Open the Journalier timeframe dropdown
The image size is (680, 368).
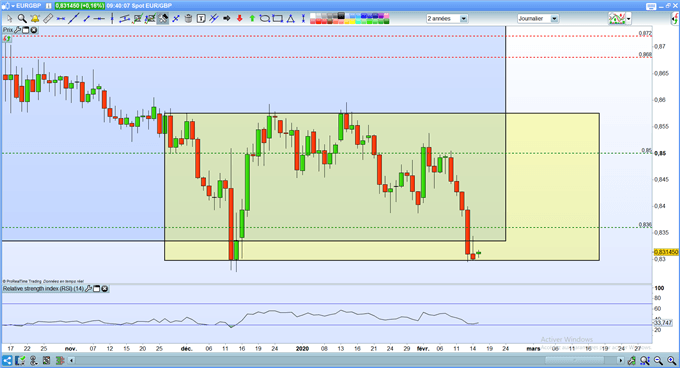coord(538,19)
